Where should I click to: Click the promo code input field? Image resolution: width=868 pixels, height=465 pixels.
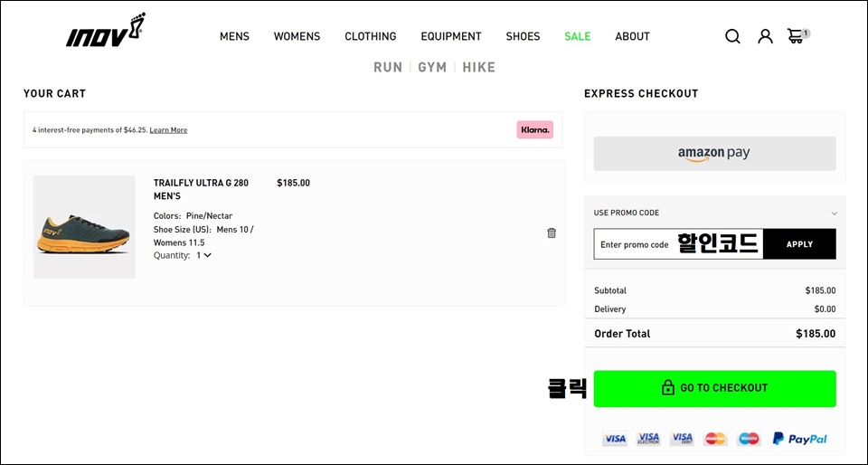[x=678, y=244]
